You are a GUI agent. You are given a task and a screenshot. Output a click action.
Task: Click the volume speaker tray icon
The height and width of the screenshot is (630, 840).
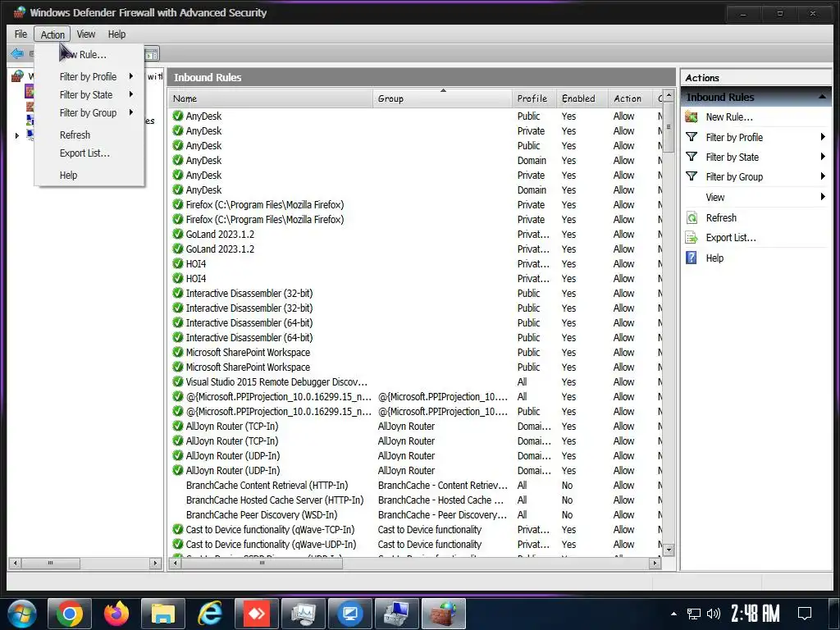click(x=713, y=614)
